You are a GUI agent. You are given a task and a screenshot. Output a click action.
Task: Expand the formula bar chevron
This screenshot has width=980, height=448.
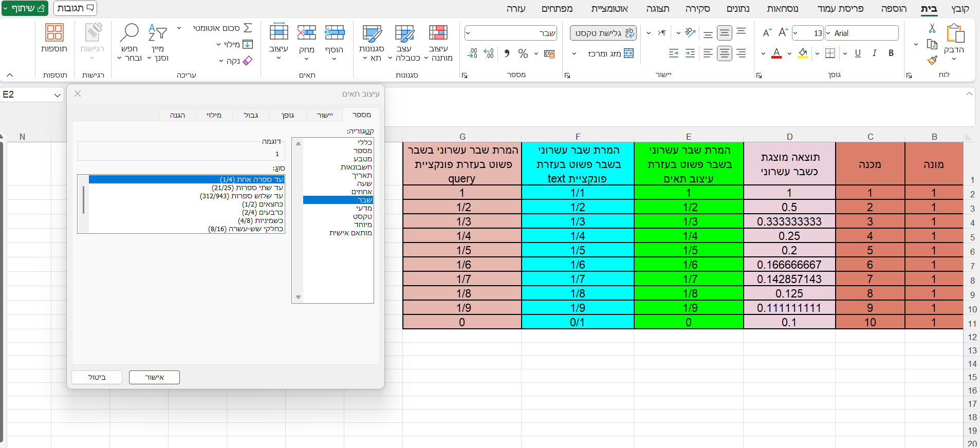click(969, 94)
